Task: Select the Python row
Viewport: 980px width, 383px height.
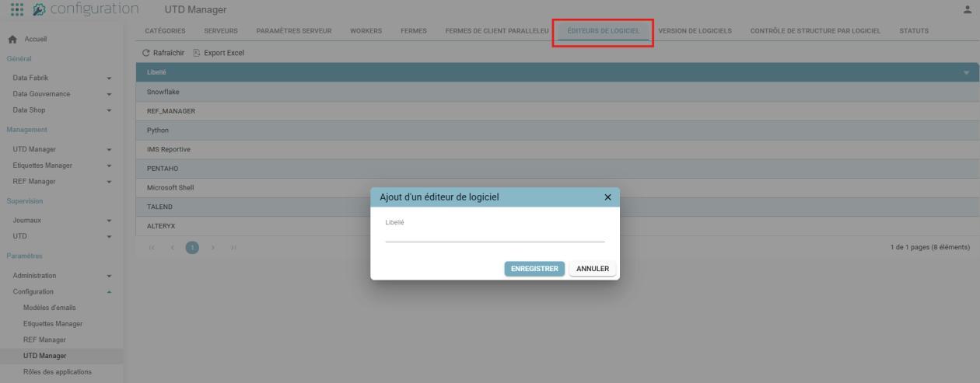Action: tap(559, 130)
